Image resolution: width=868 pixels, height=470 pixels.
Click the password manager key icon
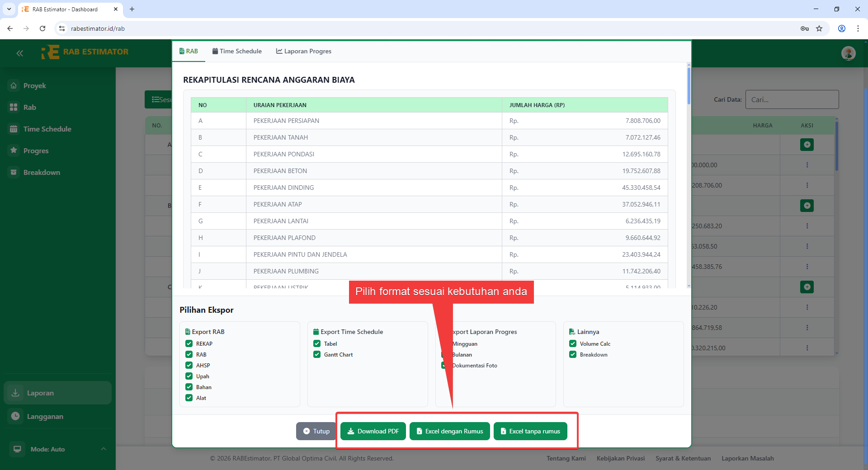pos(804,28)
